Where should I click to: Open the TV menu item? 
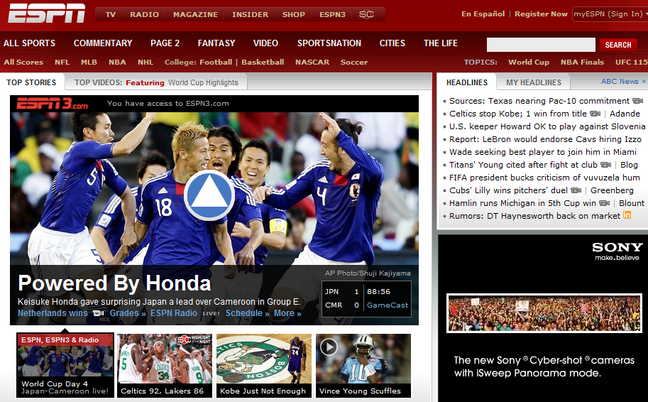click(x=110, y=14)
